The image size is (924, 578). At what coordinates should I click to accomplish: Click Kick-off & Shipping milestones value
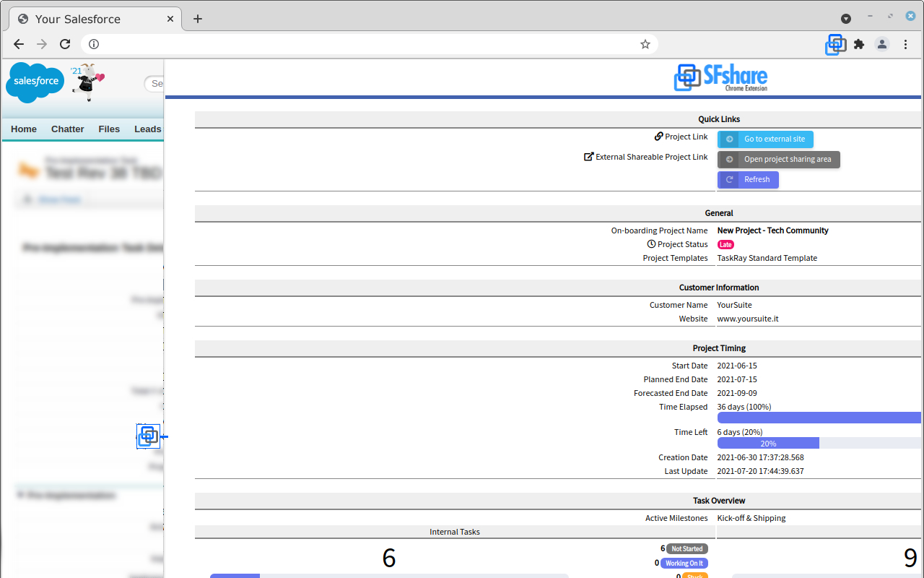point(751,518)
